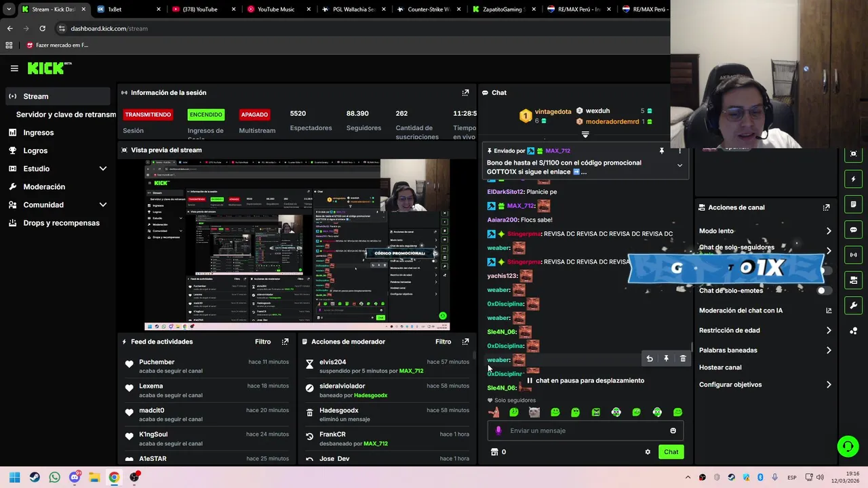Click the green headset support button
868x488 pixels.
click(848, 446)
